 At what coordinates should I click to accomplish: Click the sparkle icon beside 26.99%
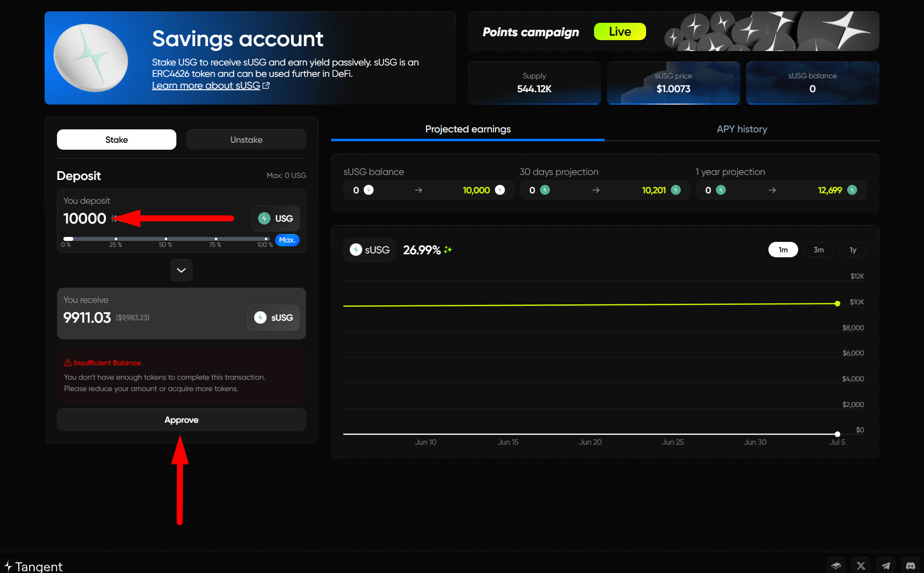[448, 250]
